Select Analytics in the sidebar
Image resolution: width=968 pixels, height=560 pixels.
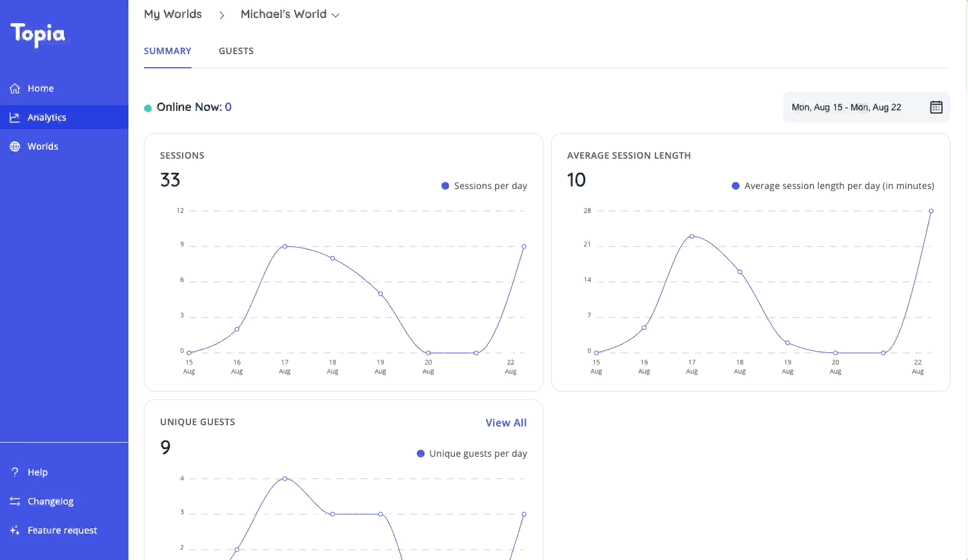point(64,117)
